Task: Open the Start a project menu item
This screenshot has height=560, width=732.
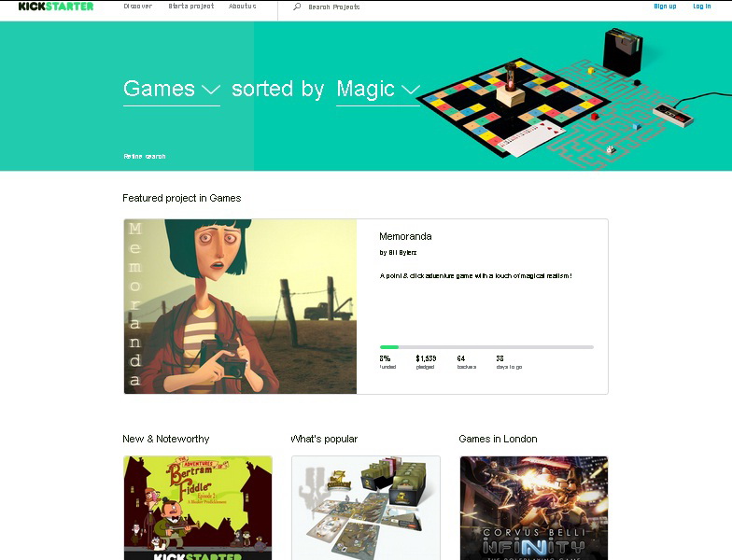Action: pyautogui.click(x=190, y=6)
